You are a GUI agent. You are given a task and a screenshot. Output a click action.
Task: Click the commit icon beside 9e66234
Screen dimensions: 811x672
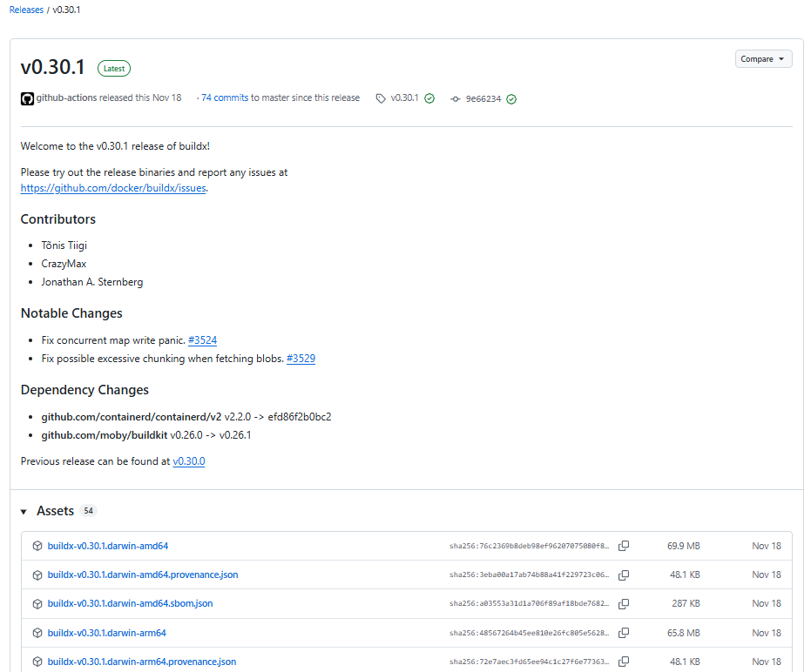coord(455,98)
